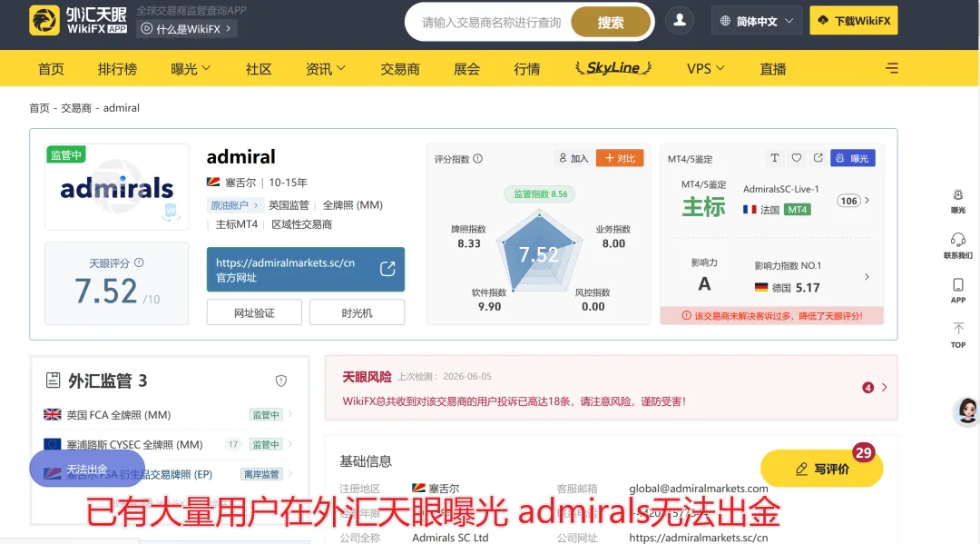Click the 写评价 review button
Image resolution: width=980 pixels, height=544 pixels.
821,469
